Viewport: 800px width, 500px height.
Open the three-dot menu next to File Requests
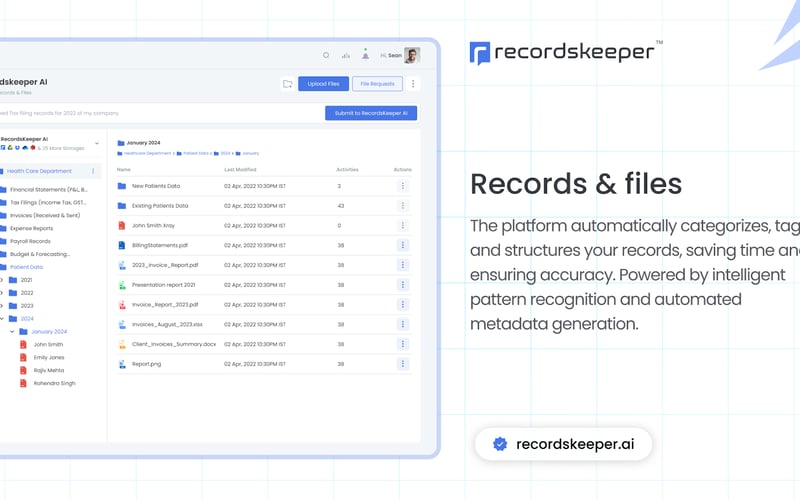413,84
